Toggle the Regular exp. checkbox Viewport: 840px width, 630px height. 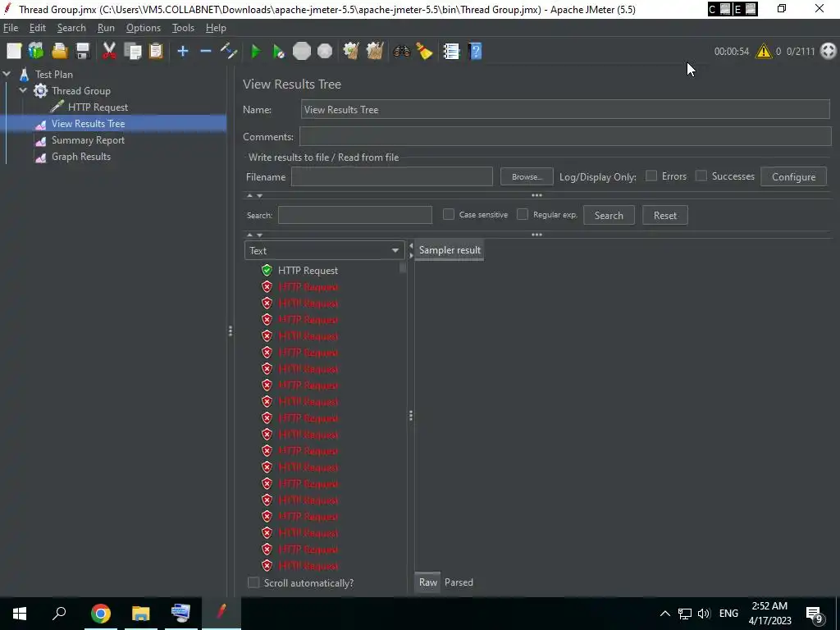pyautogui.click(x=523, y=214)
